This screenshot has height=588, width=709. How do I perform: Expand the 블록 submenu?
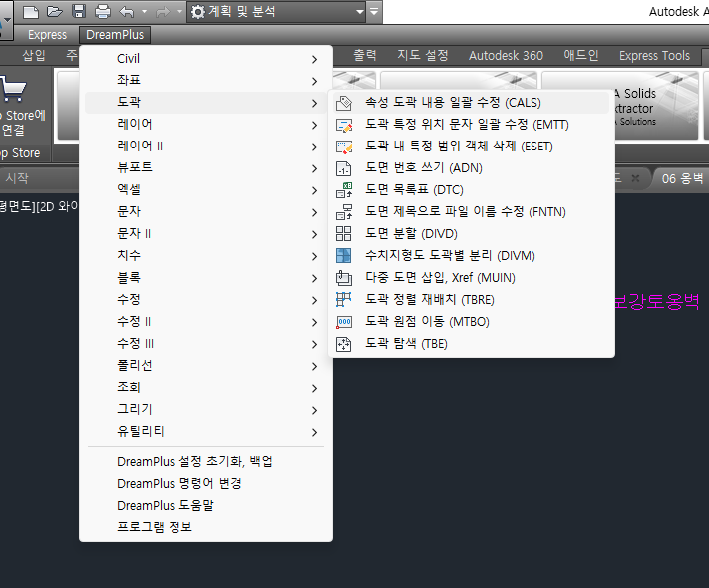(205, 278)
